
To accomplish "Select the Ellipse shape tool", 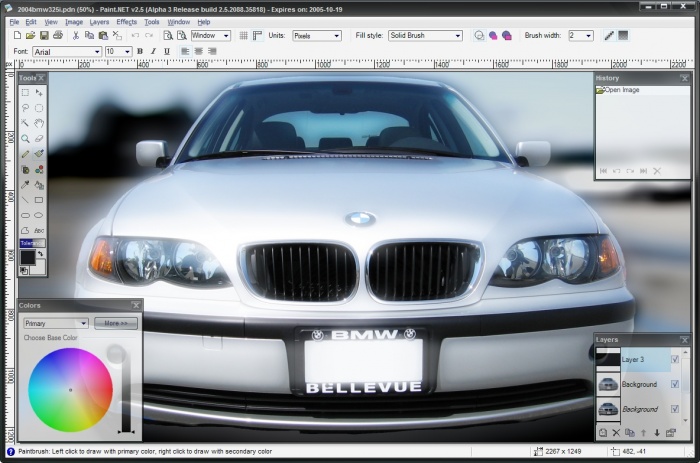I will coord(39,215).
